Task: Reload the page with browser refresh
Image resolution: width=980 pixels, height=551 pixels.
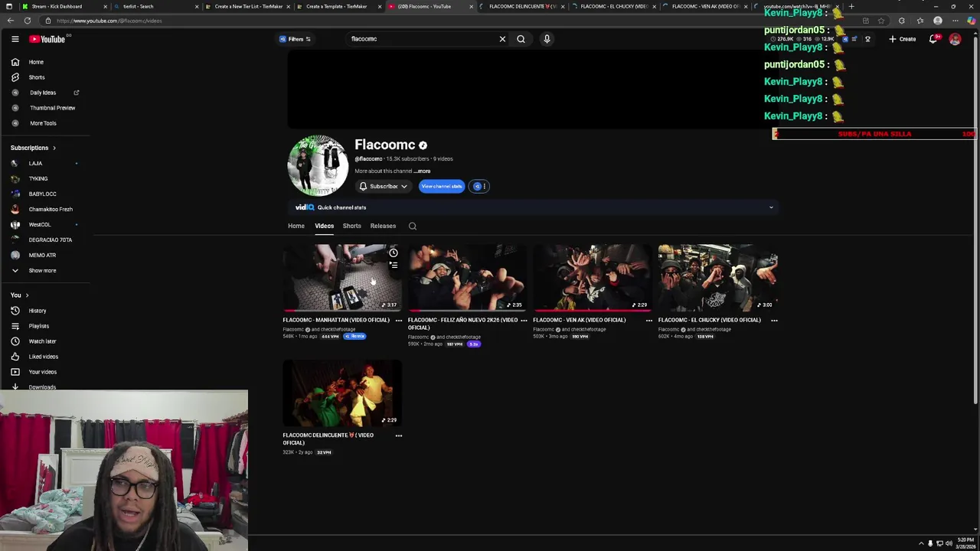Action: pos(28,21)
